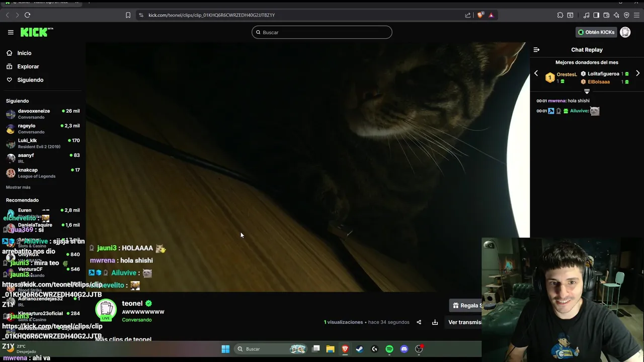Image resolution: width=644 pixels, height=362 pixels.
Task: Open Task View on the taskbar
Action: tap(316, 349)
